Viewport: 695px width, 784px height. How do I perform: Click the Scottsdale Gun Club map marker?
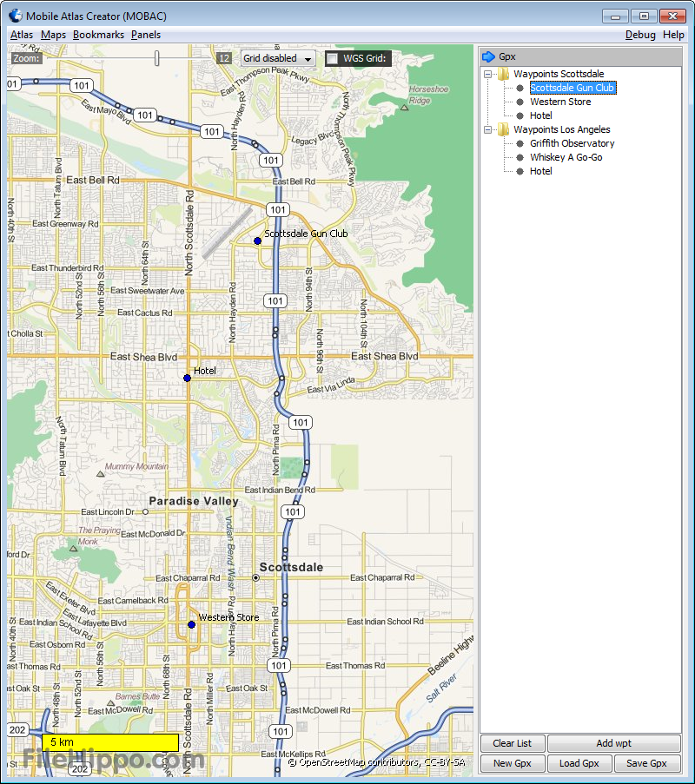[x=257, y=240]
